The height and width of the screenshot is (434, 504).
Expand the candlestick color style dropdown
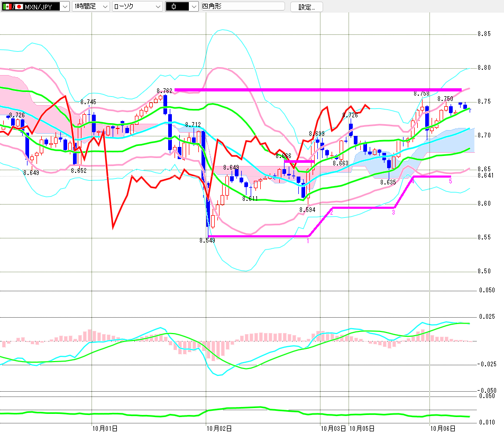(x=182, y=6)
